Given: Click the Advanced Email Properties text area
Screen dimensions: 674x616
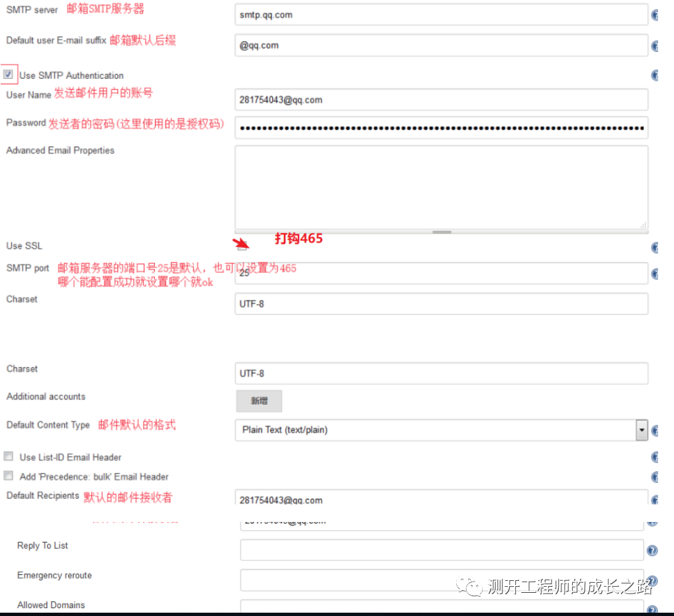Looking at the screenshot, I should [x=441, y=187].
